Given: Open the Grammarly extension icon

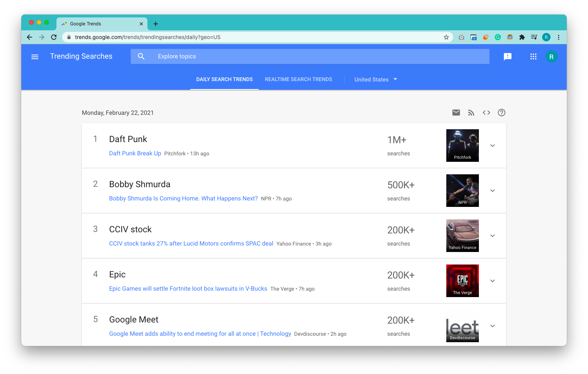Looking at the screenshot, I should [498, 37].
